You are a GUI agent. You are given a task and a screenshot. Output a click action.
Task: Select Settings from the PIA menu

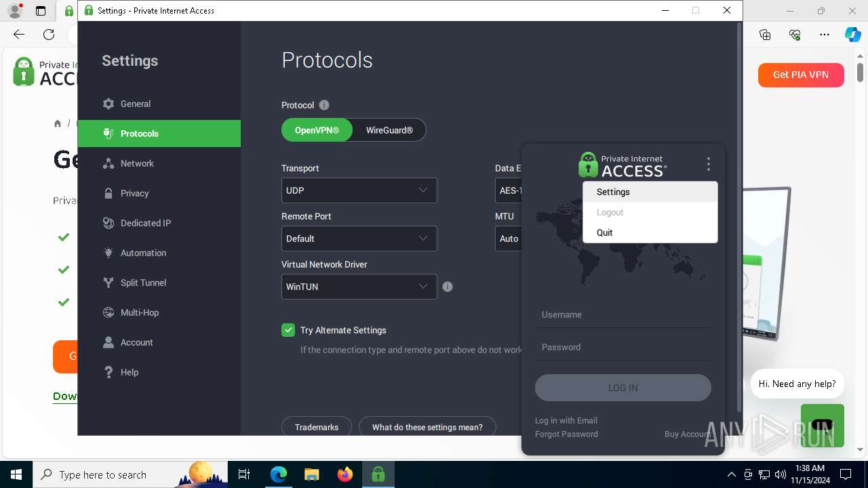pos(650,192)
